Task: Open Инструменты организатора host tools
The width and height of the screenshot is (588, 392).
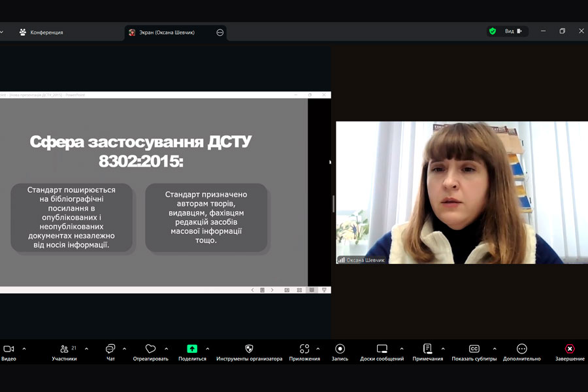Action: point(249,353)
